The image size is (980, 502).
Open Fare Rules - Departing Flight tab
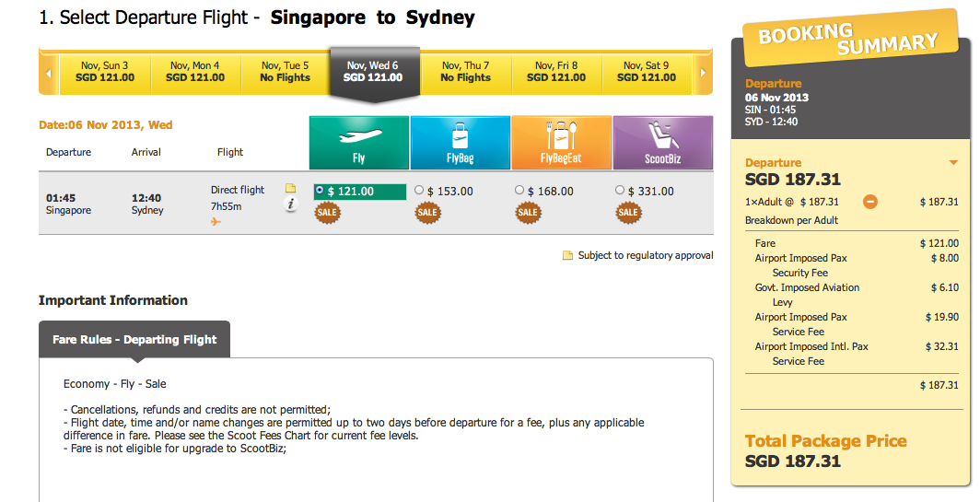point(134,340)
